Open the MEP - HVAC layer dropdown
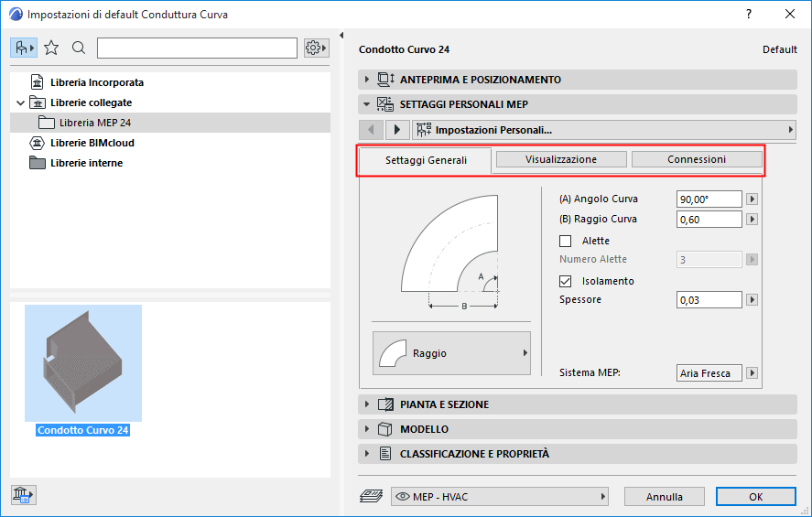This screenshot has height=517, width=812. tap(499, 497)
